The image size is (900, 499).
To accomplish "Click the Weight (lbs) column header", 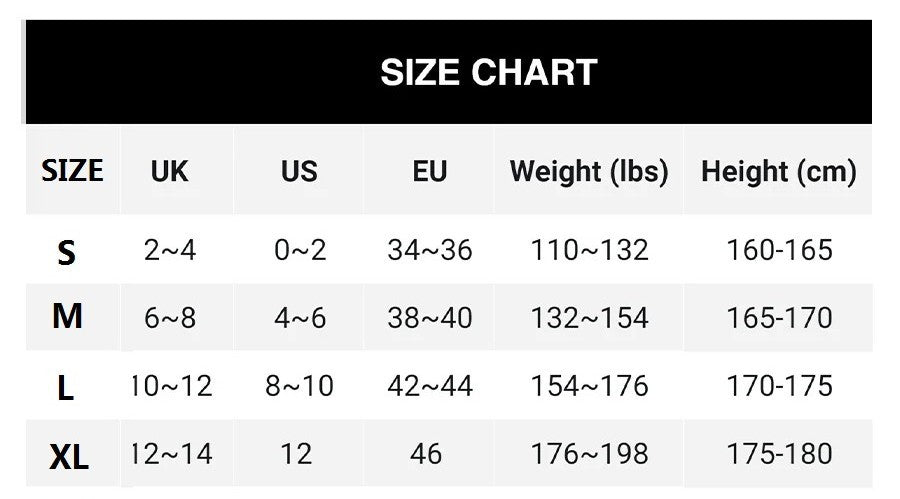I will (588, 171).
